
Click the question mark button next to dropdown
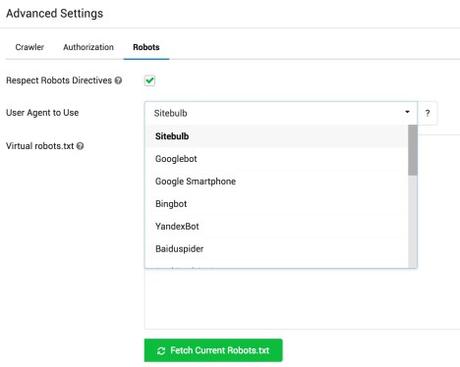coord(427,113)
